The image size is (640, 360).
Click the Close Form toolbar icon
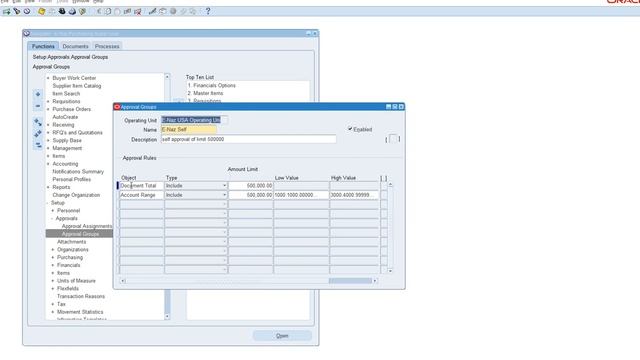point(82,11)
